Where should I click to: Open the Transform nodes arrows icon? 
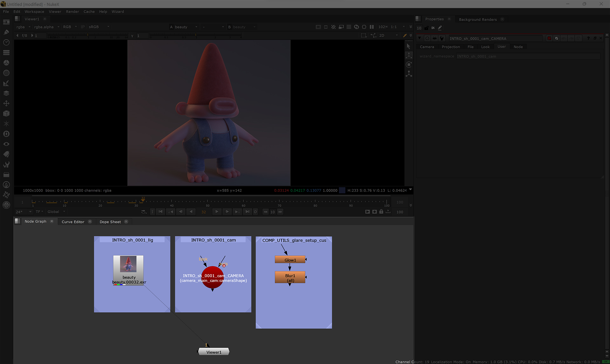6,103
